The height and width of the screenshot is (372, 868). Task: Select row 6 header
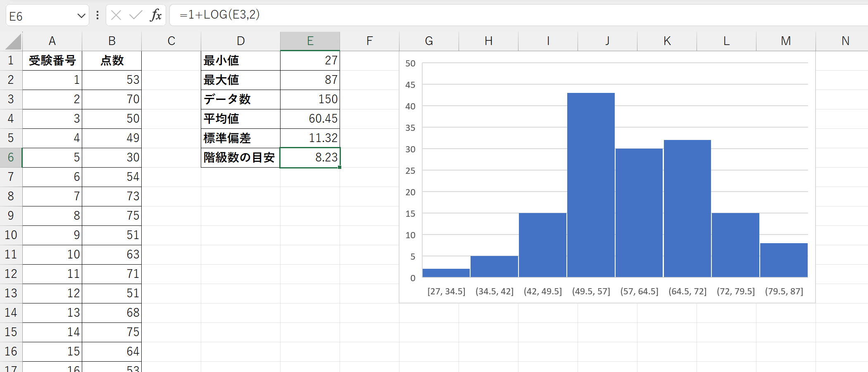pyautogui.click(x=11, y=157)
